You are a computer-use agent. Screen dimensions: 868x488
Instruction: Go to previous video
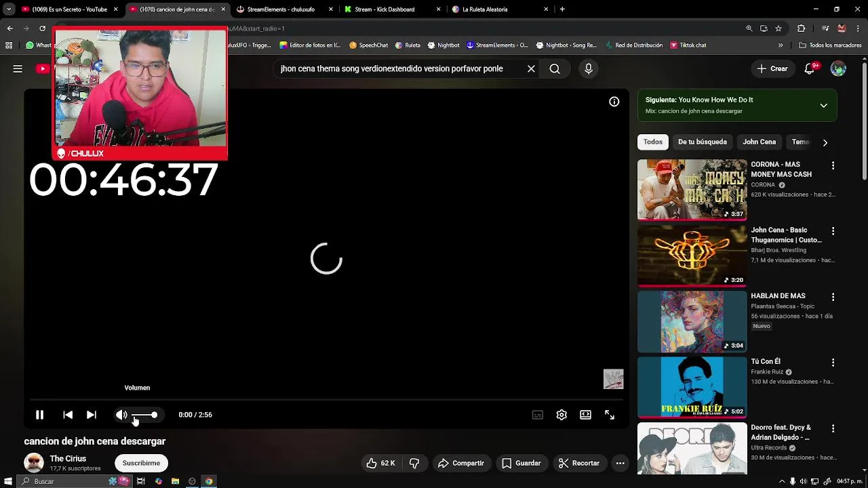[68, 415]
